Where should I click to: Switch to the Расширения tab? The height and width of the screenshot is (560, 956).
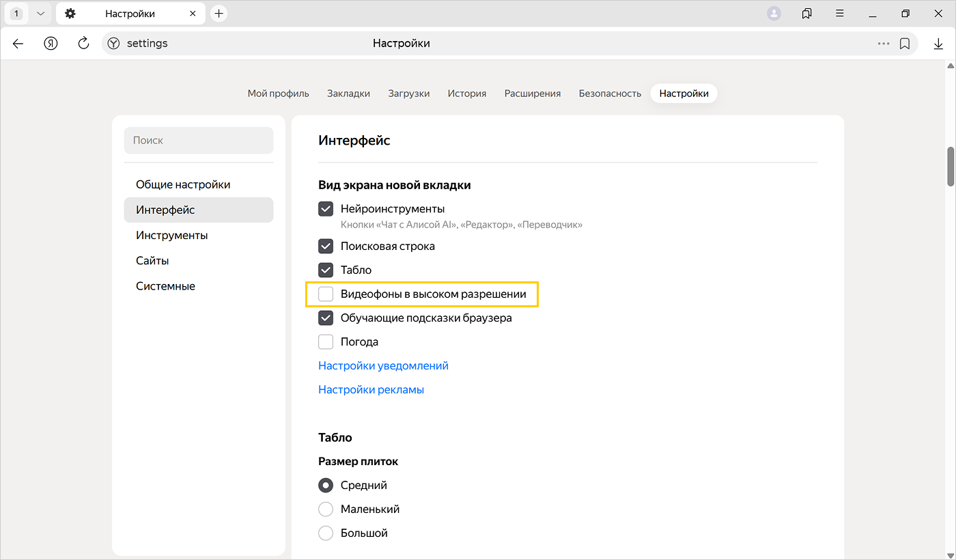(x=532, y=94)
